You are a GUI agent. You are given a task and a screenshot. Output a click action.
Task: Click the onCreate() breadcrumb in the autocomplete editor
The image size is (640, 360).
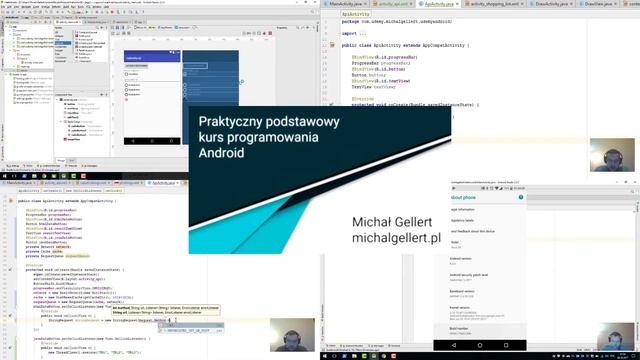tap(52, 191)
